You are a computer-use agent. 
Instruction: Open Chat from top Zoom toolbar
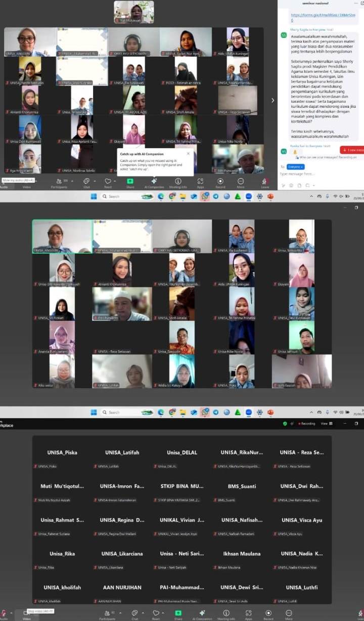86,182
